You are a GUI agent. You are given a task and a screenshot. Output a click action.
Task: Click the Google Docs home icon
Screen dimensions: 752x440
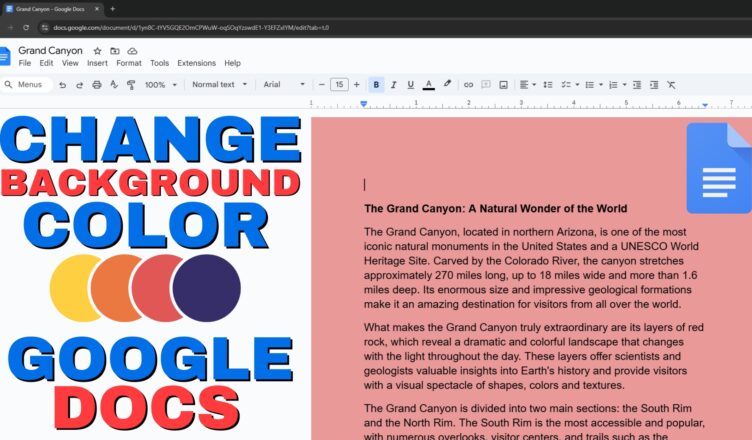5,56
